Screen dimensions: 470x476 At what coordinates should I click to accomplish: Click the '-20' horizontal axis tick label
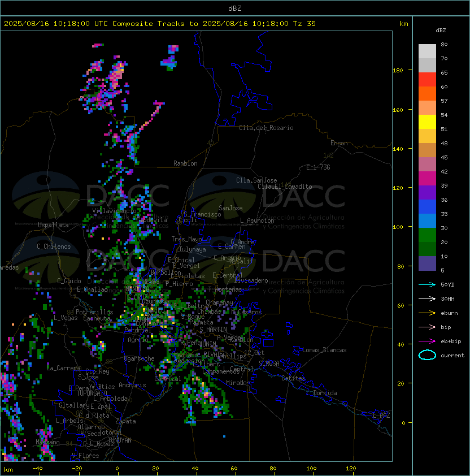77,469
